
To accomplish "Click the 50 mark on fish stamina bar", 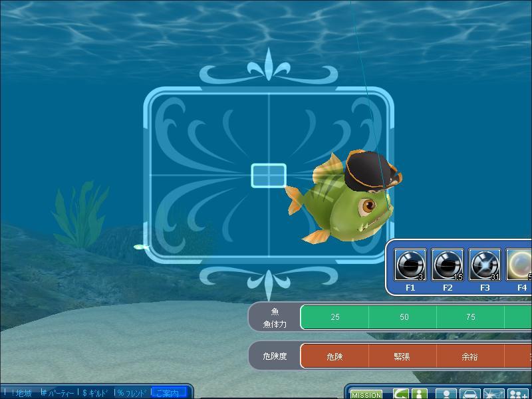I will [404, 317].
